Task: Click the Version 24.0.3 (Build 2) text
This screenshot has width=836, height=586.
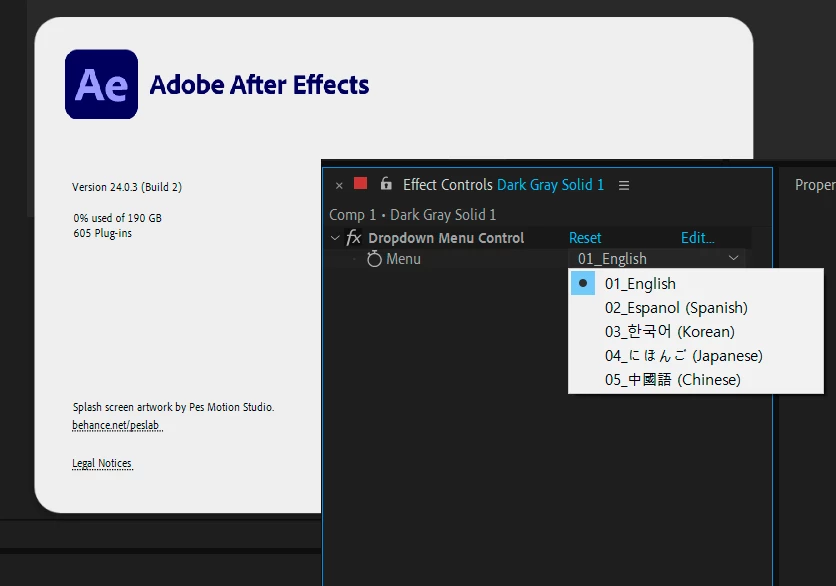Action: 127,187
